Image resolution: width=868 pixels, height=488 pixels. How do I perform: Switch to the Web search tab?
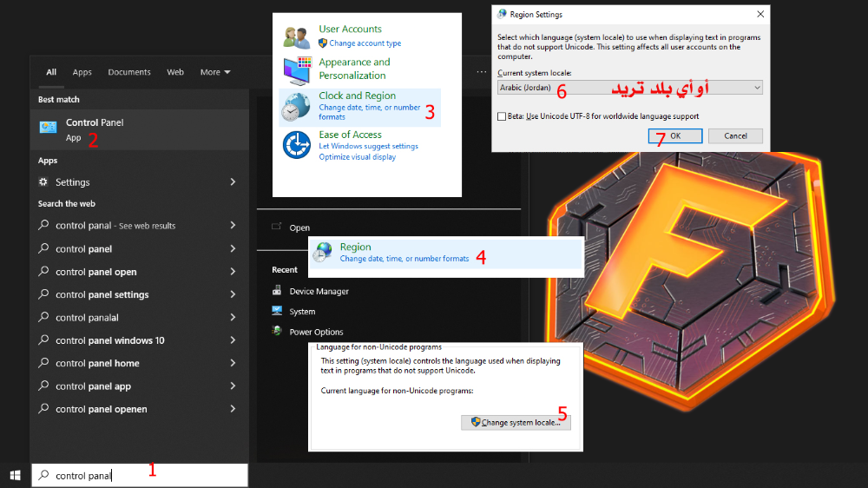[175, 72]
